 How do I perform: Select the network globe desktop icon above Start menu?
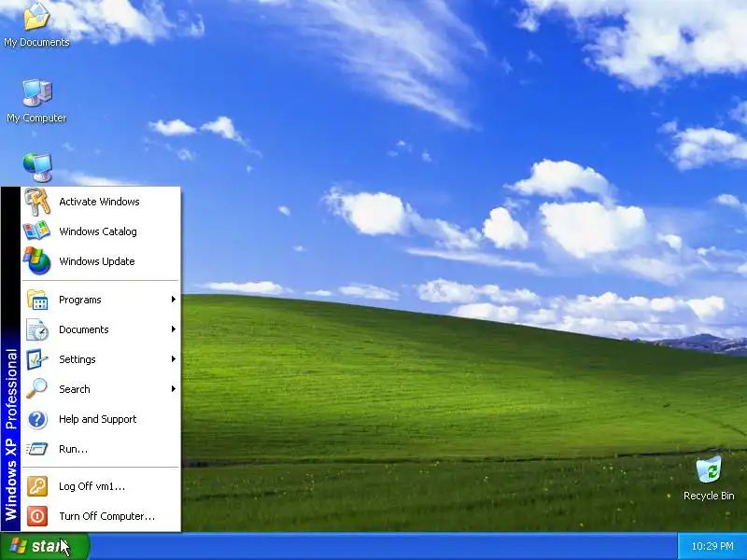[37, 168]
